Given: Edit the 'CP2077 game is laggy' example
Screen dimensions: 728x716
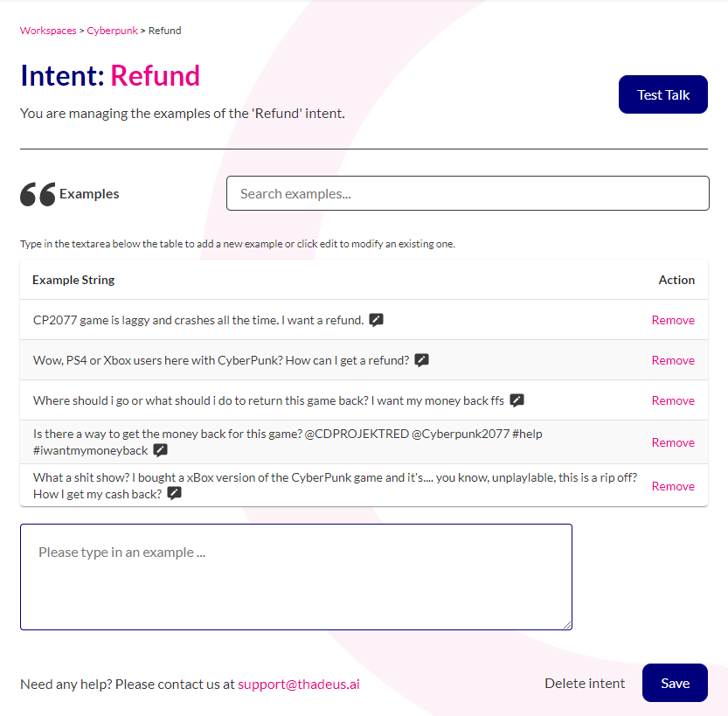Looking at the screenshot, I should (x=376, y=320).
